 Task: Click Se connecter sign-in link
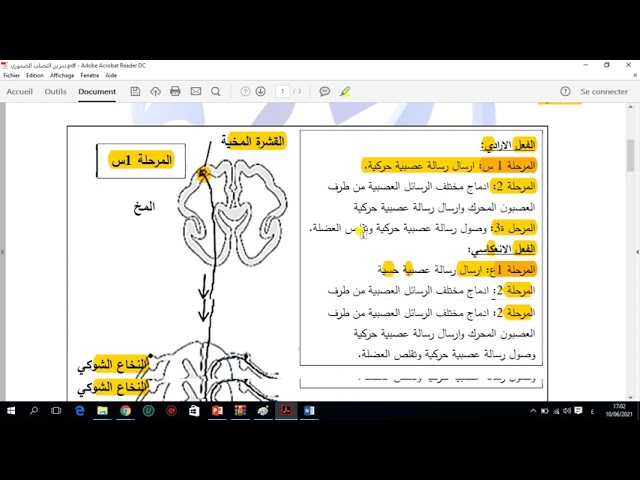(x=604, y=91)
